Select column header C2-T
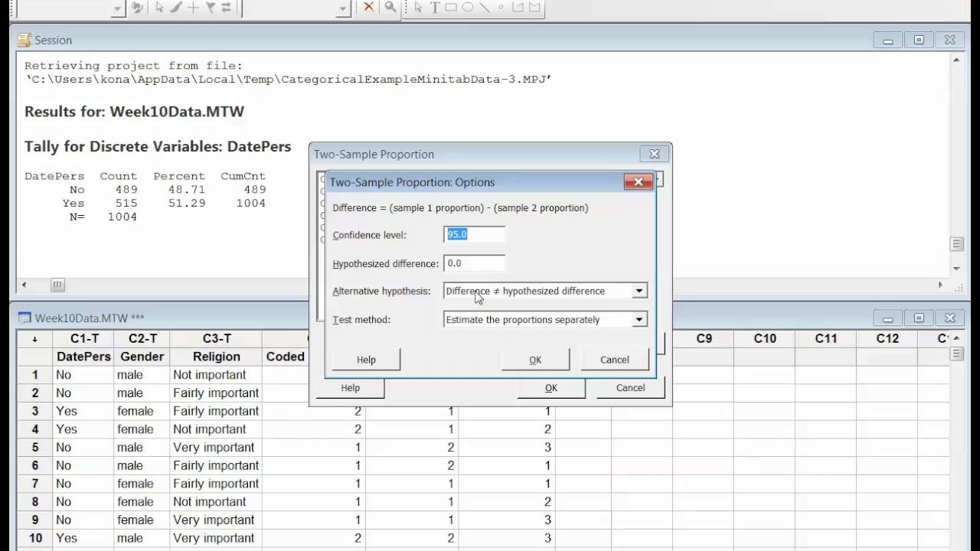980x551 pixels. (x=142, y=338)
